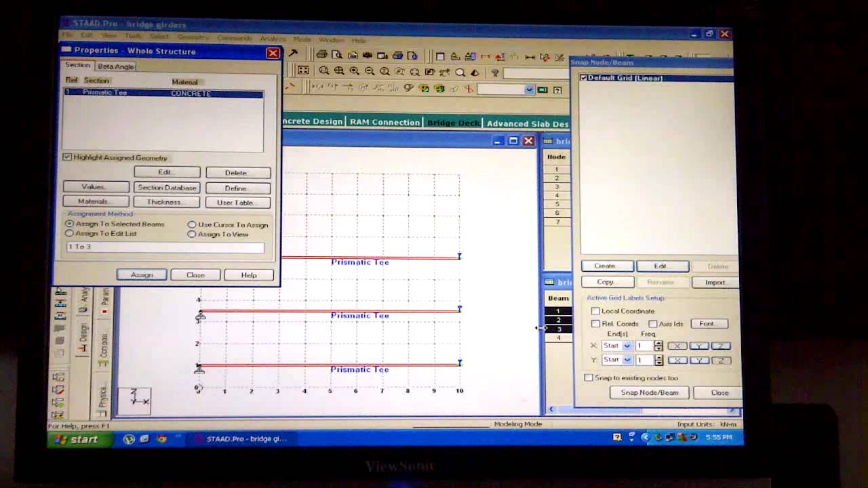This screenshot has height=488, width=868.
Task: Click the first green-yellow square toolbar icon
Action: [424, 88]
